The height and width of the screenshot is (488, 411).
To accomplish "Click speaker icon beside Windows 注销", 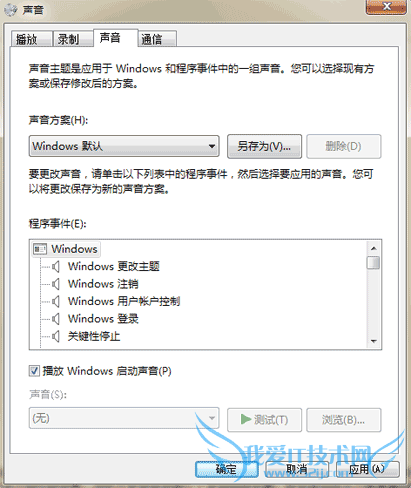I will pos(56,284).
